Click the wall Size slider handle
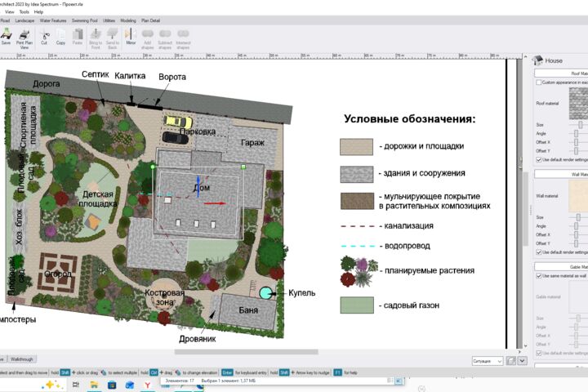The image size is (588, 392). 578,217
